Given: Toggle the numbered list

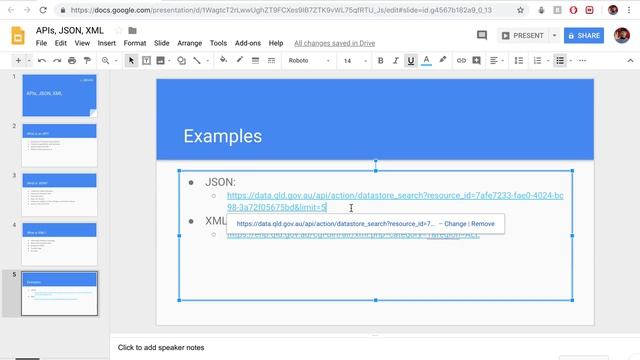Looking at the screenshot, I should pyautogui.click(x=537, y=61).
